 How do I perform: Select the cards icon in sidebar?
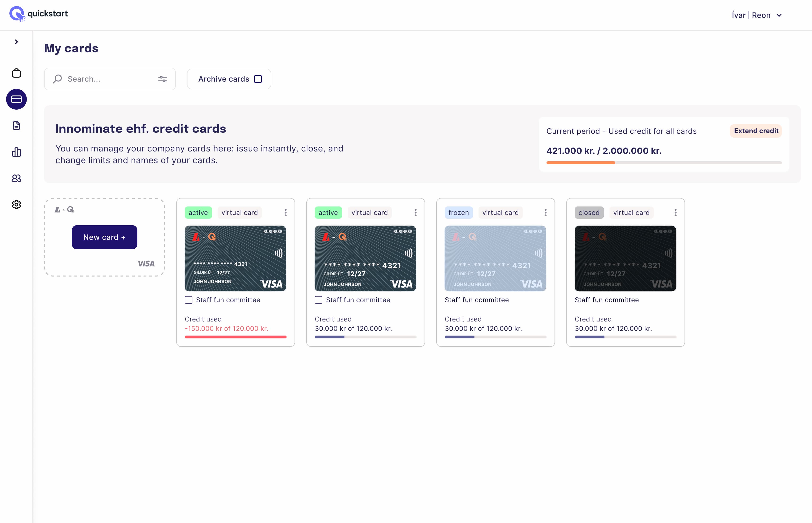[x=16, y=99]
